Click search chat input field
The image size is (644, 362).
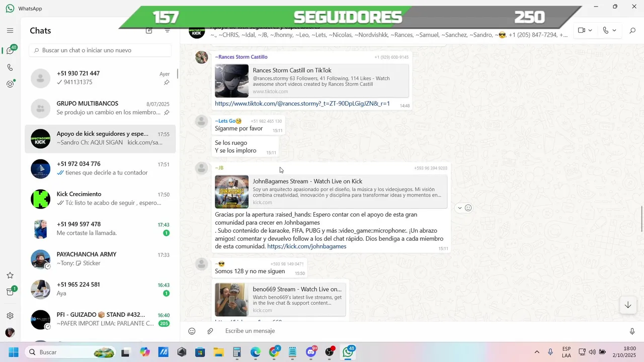[100, 50]
